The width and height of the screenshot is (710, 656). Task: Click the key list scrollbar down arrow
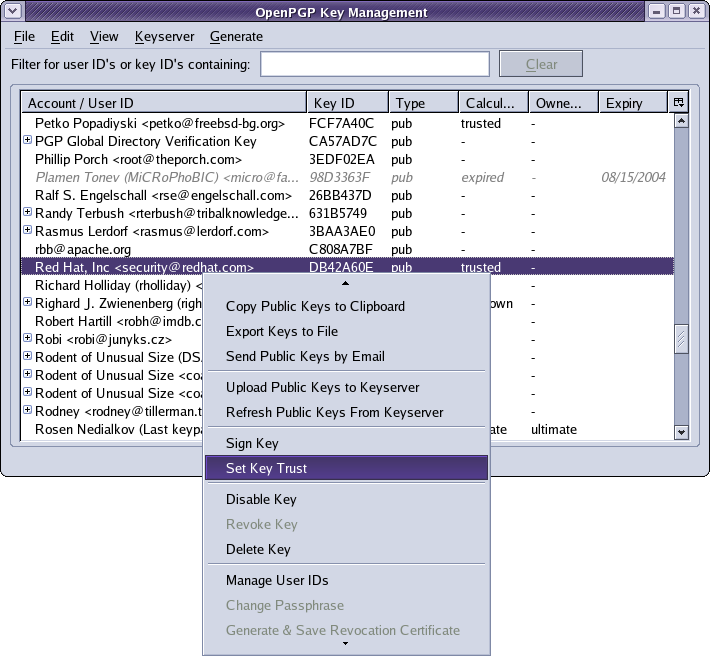pos(681,432)
